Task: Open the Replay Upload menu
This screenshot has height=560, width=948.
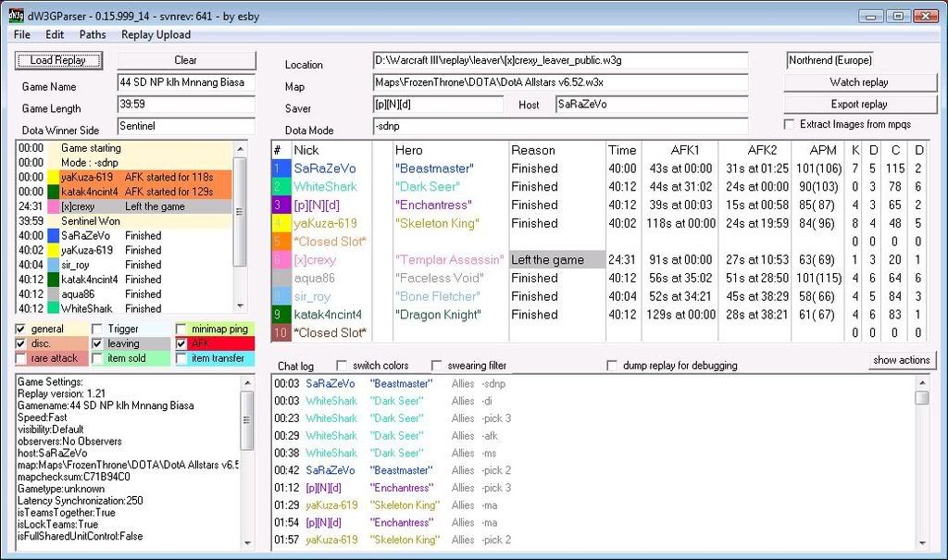Action: coord(156,34)
